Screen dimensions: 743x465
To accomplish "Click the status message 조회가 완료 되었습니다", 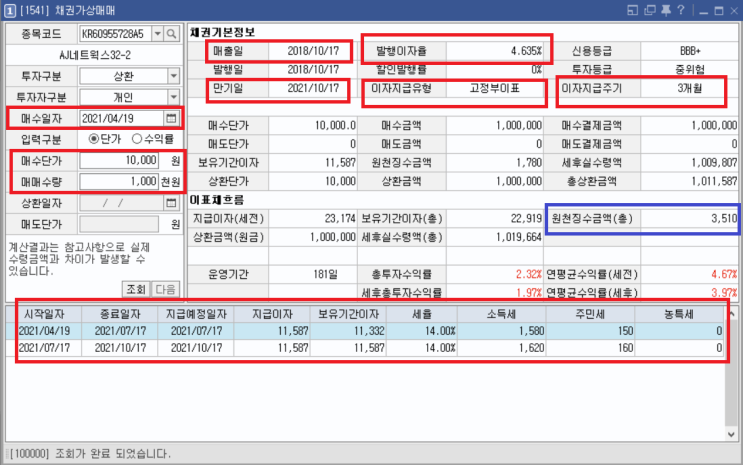I will click(x=112, y=454).
